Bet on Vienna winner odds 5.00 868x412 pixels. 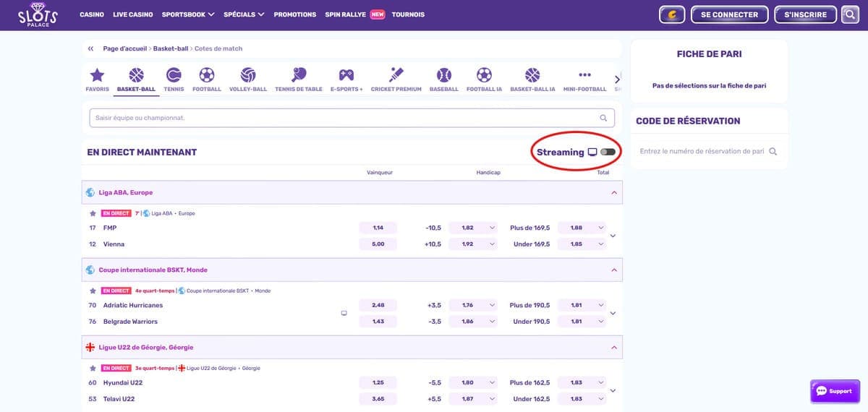tap(378, 244)
